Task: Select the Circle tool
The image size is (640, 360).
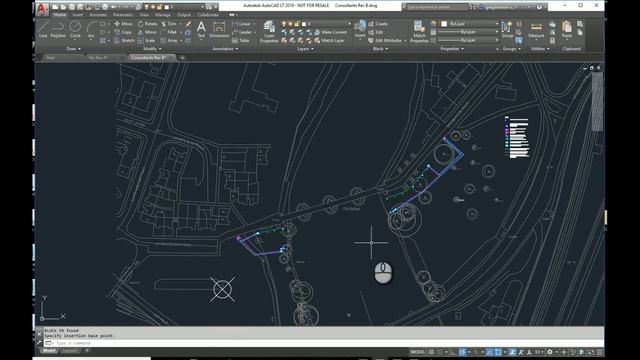Action: tap(75, 30)
